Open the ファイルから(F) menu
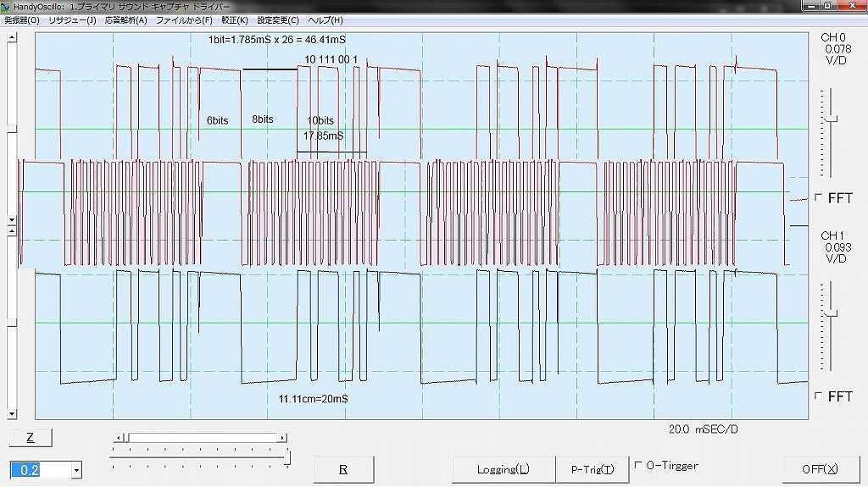 click(x=184, y=20)
